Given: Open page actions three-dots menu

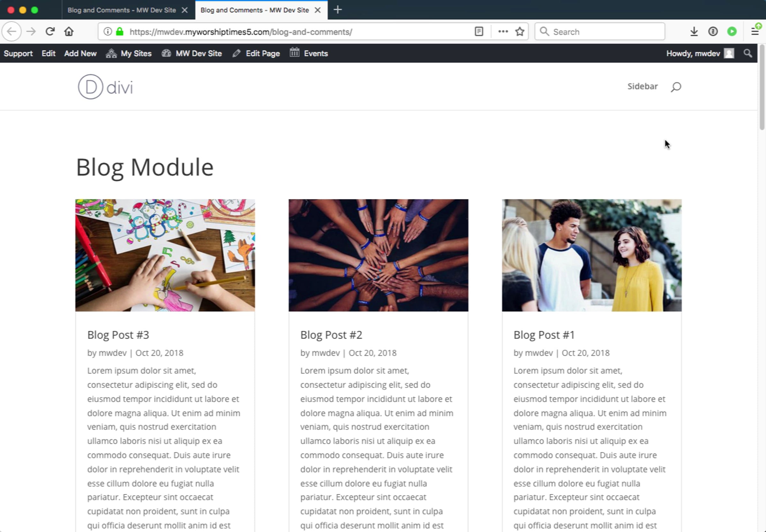Looking at the screenshot, I should pyautogui.click(x=503, y=32).
